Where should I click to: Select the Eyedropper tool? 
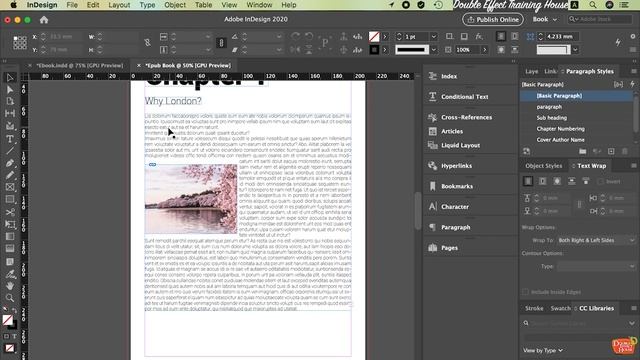tap(10, 274)
